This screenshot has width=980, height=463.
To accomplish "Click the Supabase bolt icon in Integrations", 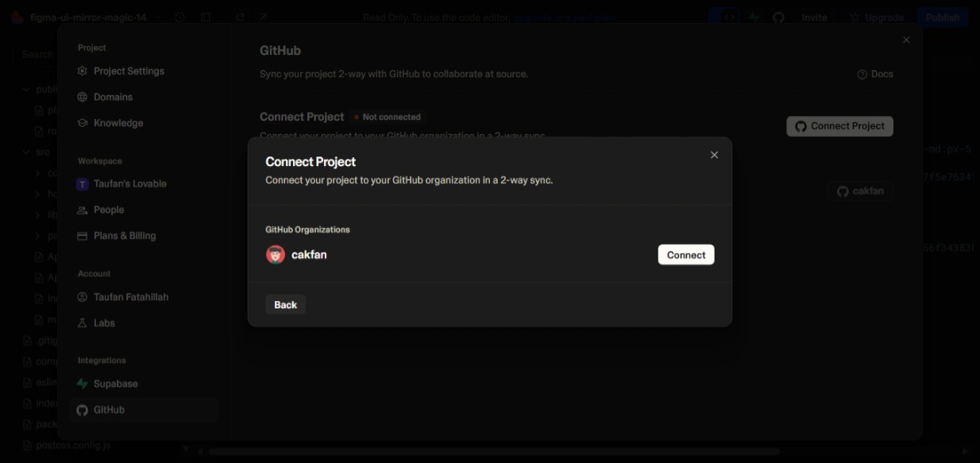I will 82,384.
